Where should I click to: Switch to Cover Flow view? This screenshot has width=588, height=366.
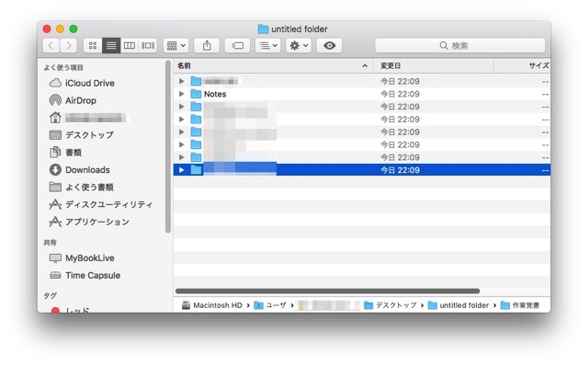148,45
